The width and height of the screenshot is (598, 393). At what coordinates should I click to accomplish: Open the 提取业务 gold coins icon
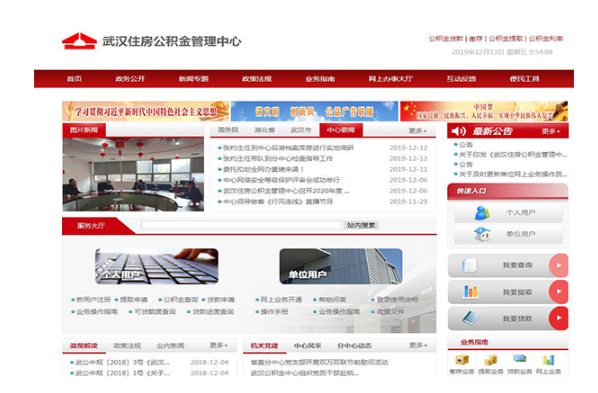(x=490, y=359)
